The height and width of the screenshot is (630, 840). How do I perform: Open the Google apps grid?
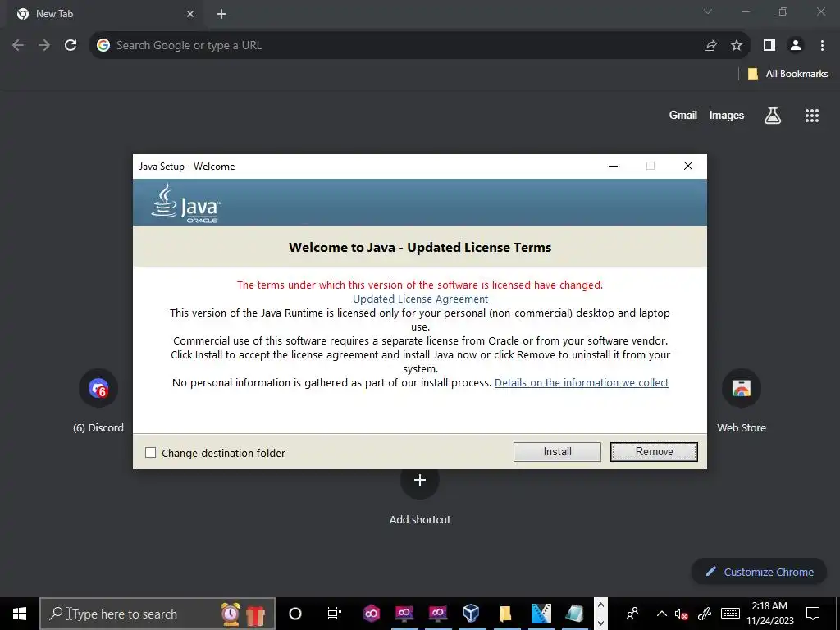tap(812, 115)
